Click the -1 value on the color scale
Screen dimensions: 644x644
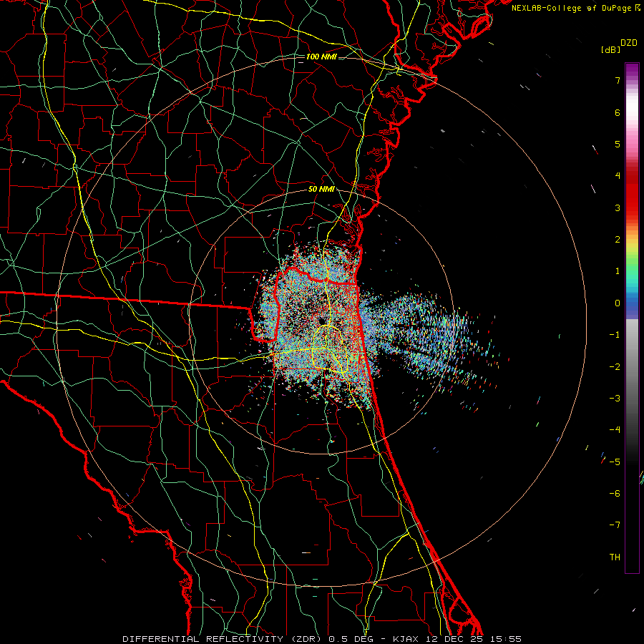tap(615, 335)
